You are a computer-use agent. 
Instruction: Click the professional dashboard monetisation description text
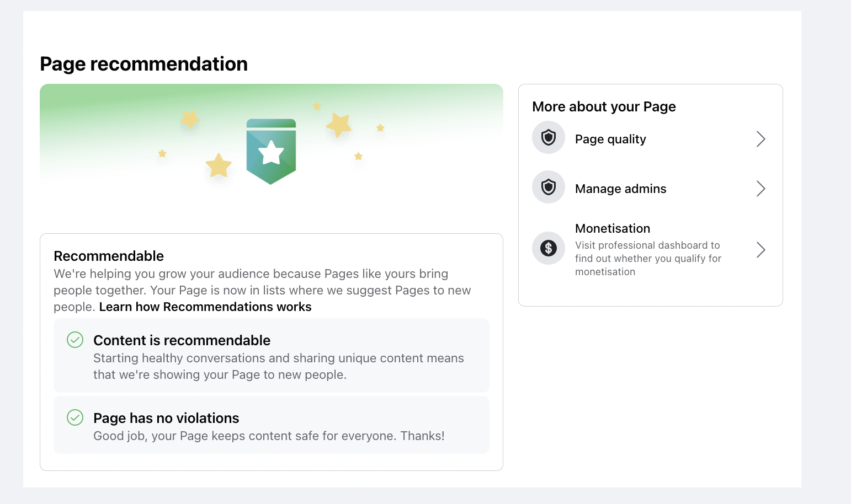click(648, 259)
